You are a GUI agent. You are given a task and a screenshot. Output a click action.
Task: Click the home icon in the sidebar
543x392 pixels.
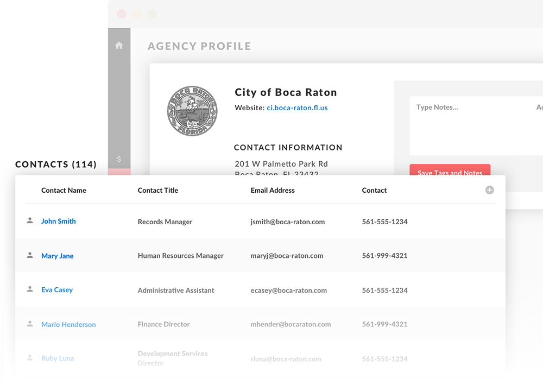point(119,46)
